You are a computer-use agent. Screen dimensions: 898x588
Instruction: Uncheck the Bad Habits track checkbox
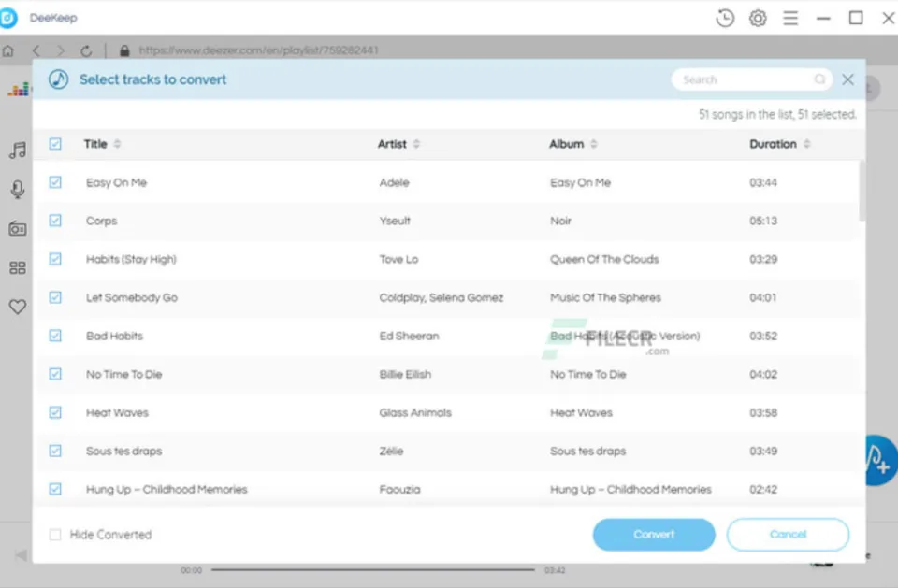tap(55, 336)
